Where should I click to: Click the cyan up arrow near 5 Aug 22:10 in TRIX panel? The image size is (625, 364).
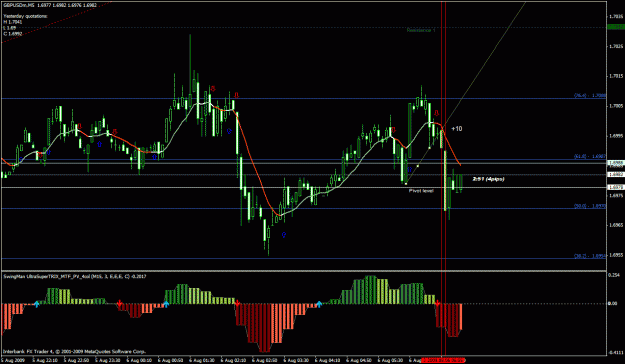click(37, 304)
